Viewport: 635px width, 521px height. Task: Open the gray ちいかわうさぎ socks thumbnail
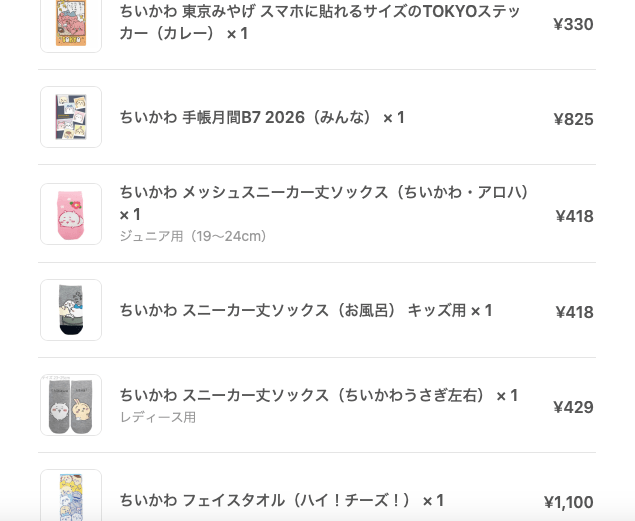(x=71, y=405)
